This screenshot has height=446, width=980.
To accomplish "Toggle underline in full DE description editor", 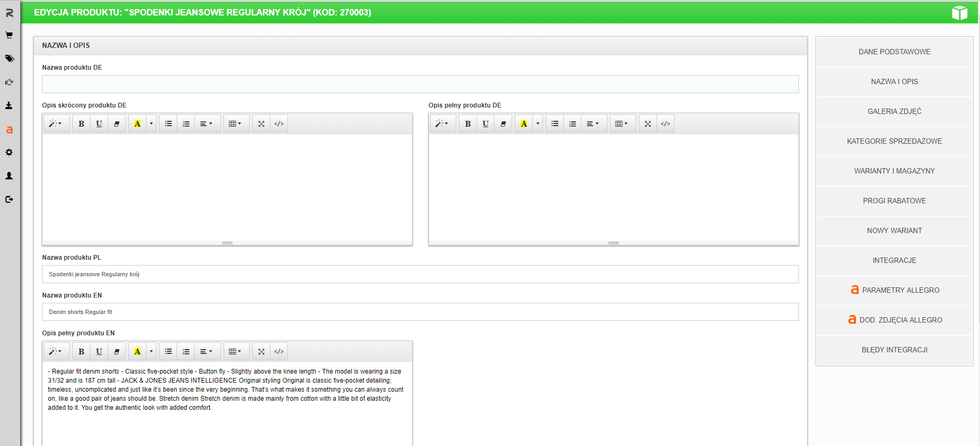I will pyautogui.click(x=485, y=123).
